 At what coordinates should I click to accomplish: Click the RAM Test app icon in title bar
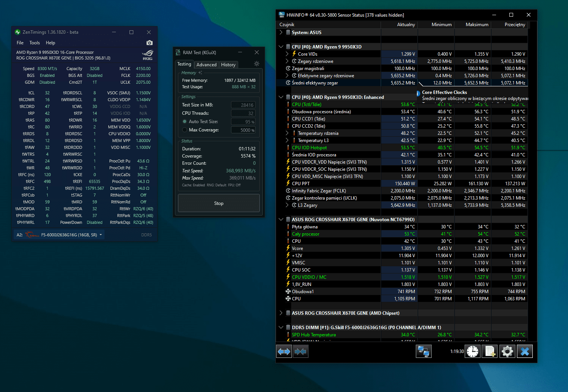click(178, 53)
